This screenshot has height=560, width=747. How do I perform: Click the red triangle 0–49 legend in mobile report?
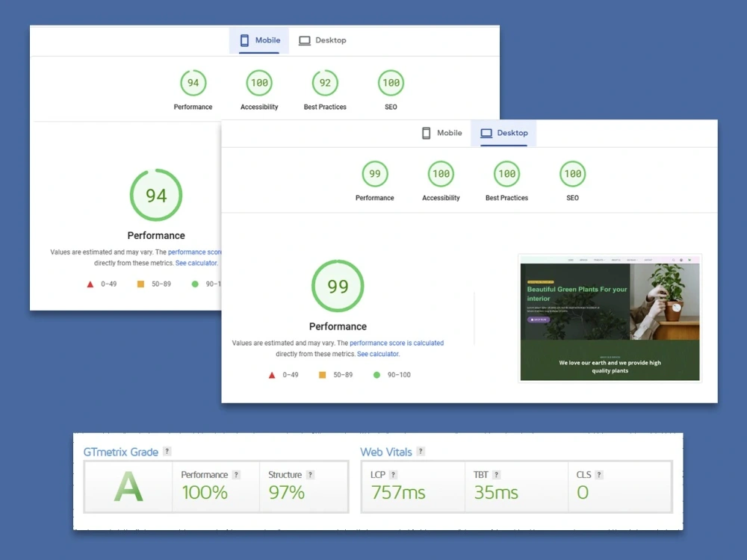click(102, 284)
